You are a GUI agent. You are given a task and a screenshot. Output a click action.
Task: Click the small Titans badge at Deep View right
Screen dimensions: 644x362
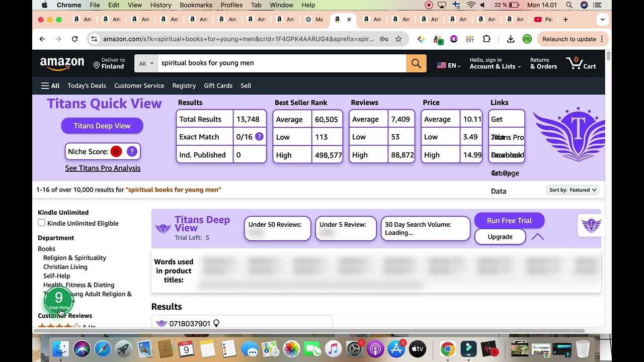coord(591,225)
